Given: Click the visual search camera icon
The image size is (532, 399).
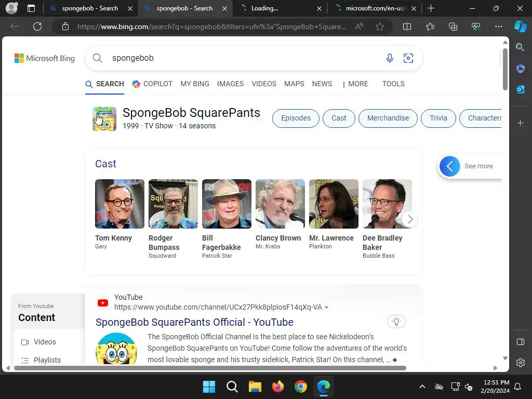Looking at the screenshot, I should coord(408,58).
